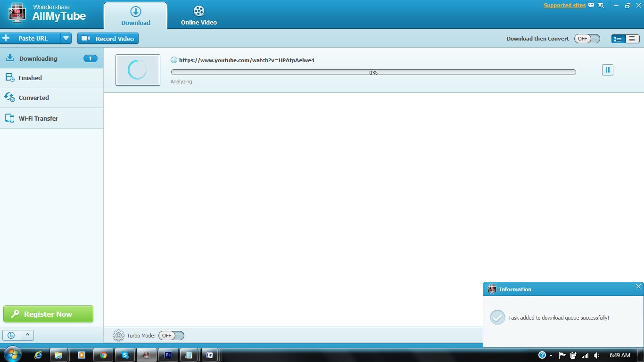The height and width of the screenshot is (362, 644).
Task: Expand the Paste URL dropdown arrow
Action: click(66, 38)
